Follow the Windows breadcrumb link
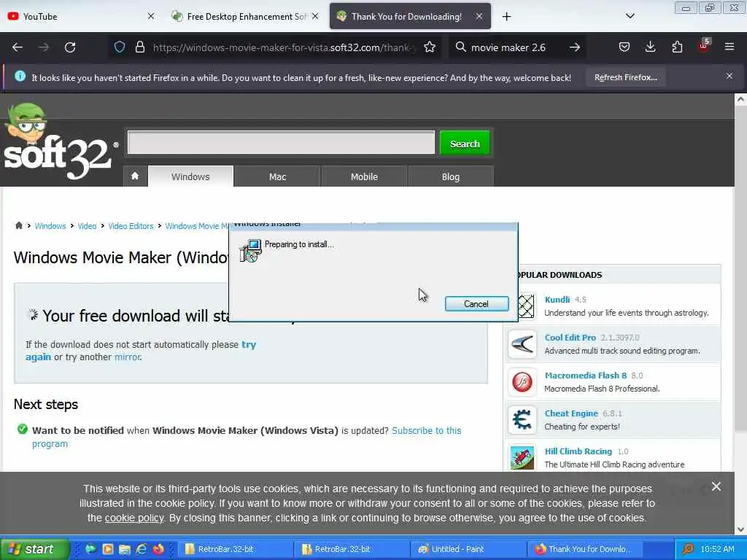Screen dimensions: 747x560 (x=50, y=226)
